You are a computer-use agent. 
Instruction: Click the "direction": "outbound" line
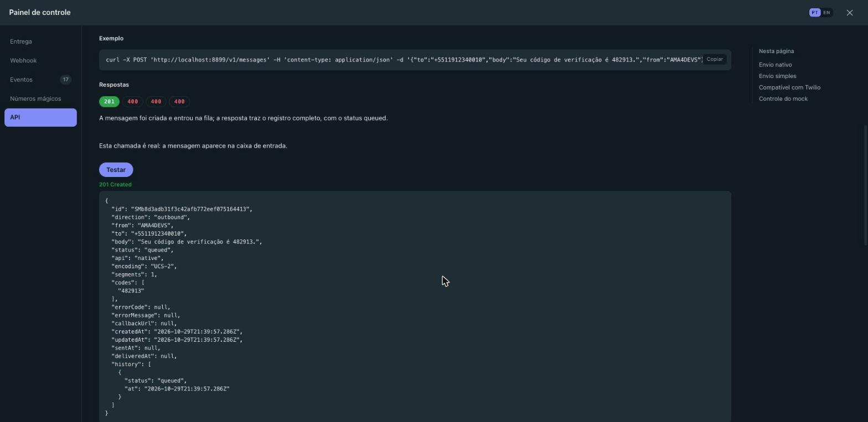click(x=151, y=217)
